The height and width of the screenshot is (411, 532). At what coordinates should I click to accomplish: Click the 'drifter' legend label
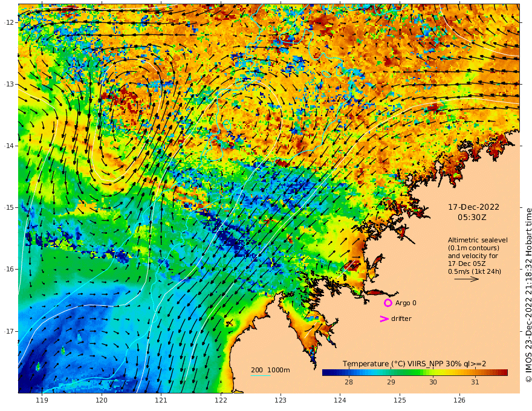coord(401,319)
